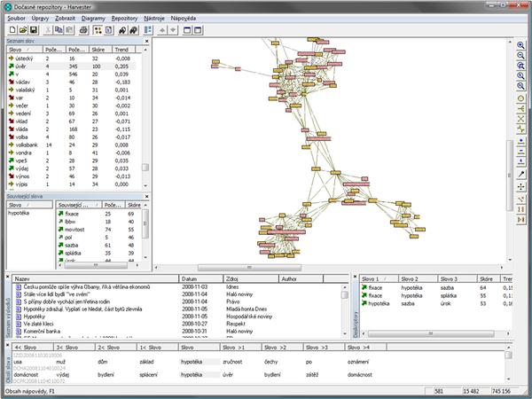Click the star-shaped layout icon
Screen dimensions: 532x399
pyautogui.click(x=520, y=129)
